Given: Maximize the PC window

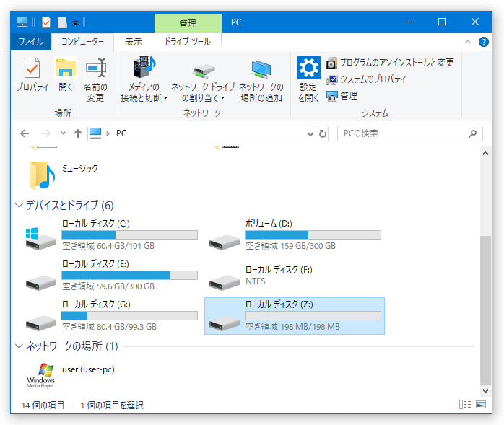Looking at the screenshot, I should click(x=442, y=22).
